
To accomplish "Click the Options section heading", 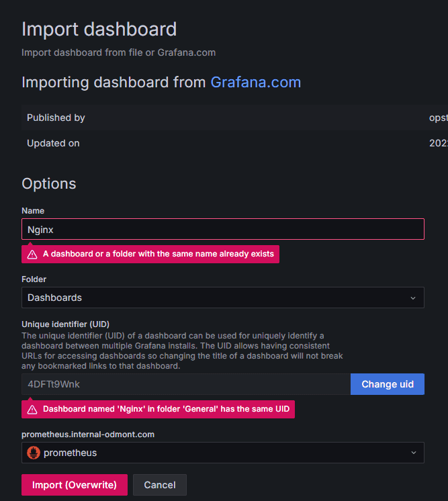I will point(49,184).
